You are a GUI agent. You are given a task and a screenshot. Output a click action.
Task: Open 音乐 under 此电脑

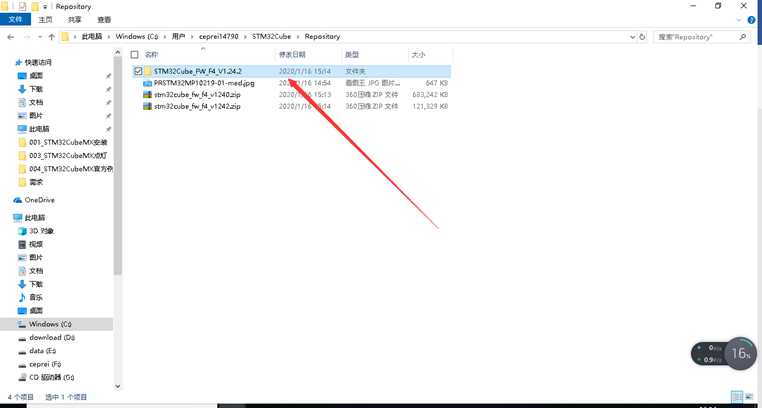point(36,297)
